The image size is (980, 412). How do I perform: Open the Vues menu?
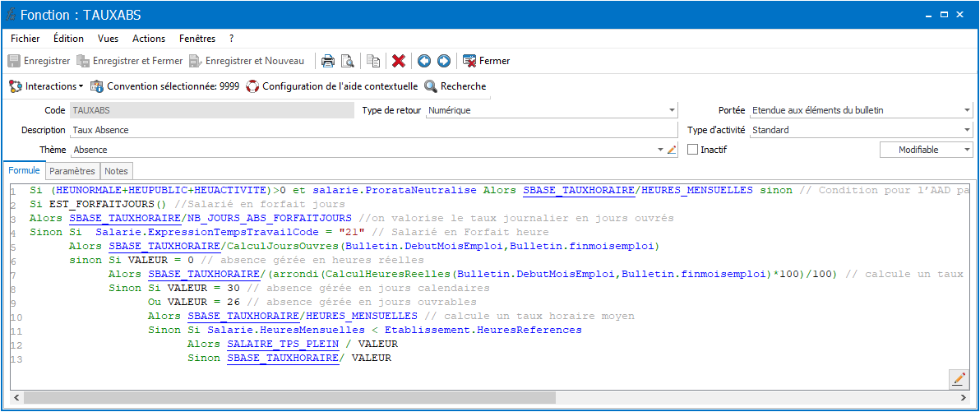coord(109,39)
